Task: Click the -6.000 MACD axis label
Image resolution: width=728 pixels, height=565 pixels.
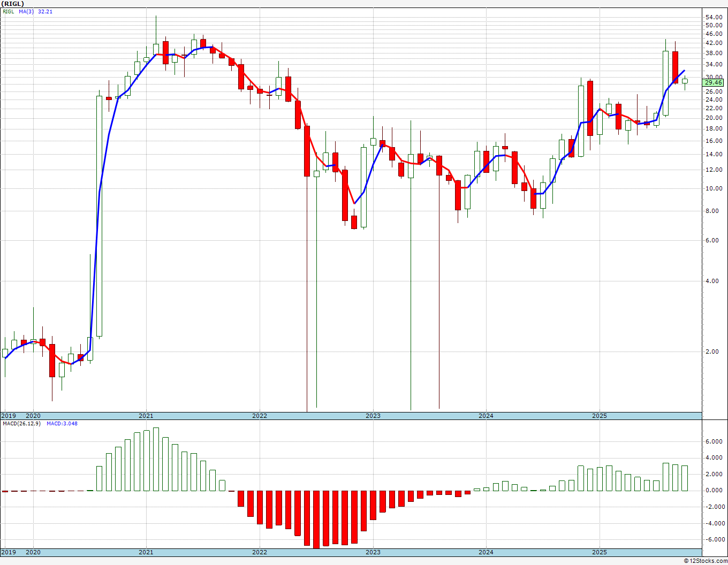Action: tap(714, 539)
